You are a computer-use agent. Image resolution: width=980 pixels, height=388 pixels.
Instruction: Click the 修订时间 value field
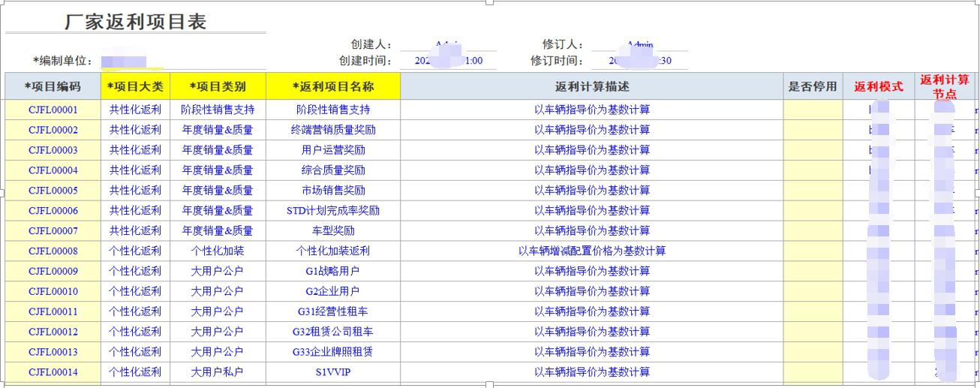coord(639,61)
